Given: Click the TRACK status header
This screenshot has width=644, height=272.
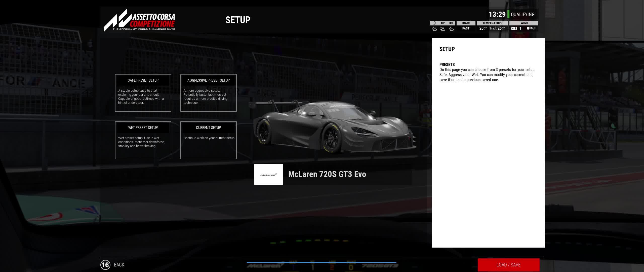Looking at the screenshot, I should click(466, 23).
